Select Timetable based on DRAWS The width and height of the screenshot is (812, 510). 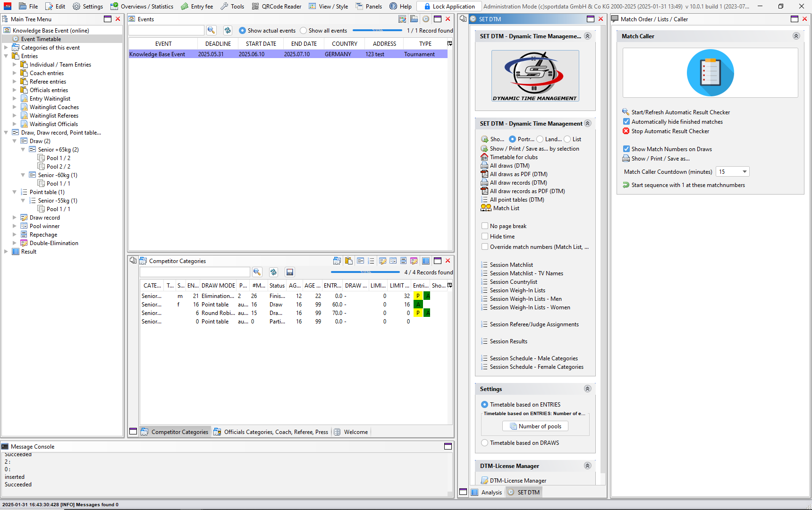click(x=484, y=442)
